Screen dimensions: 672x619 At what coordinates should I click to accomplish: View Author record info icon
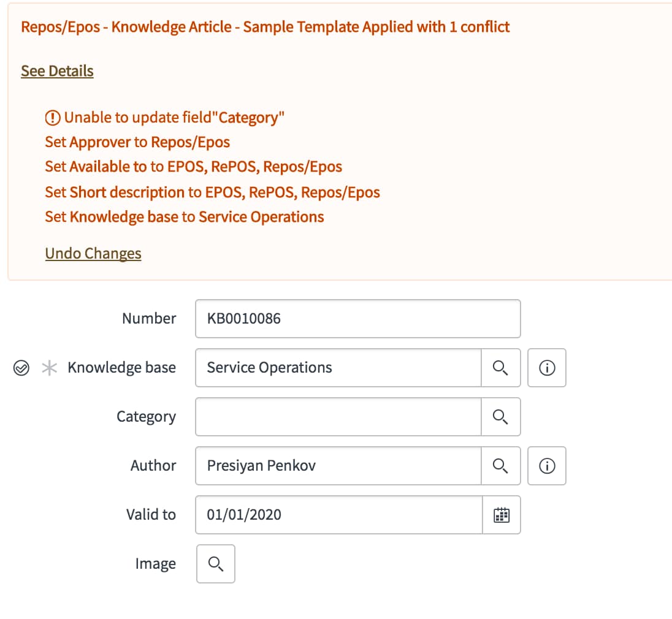[x=547, y=466]
